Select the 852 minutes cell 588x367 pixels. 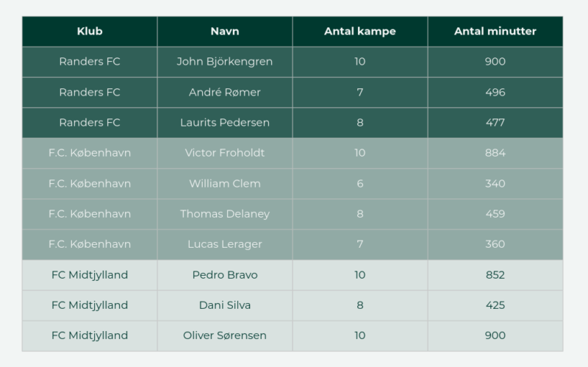pos(495,275)
